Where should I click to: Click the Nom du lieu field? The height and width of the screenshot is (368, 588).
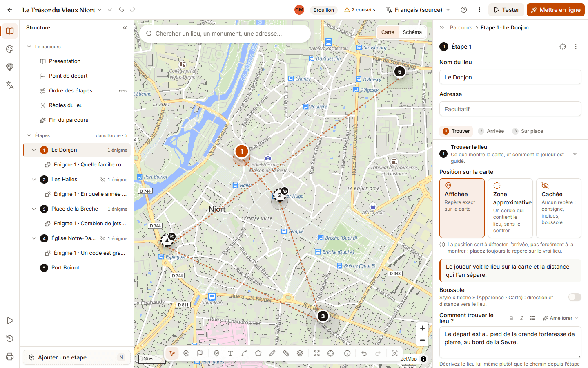510,77
